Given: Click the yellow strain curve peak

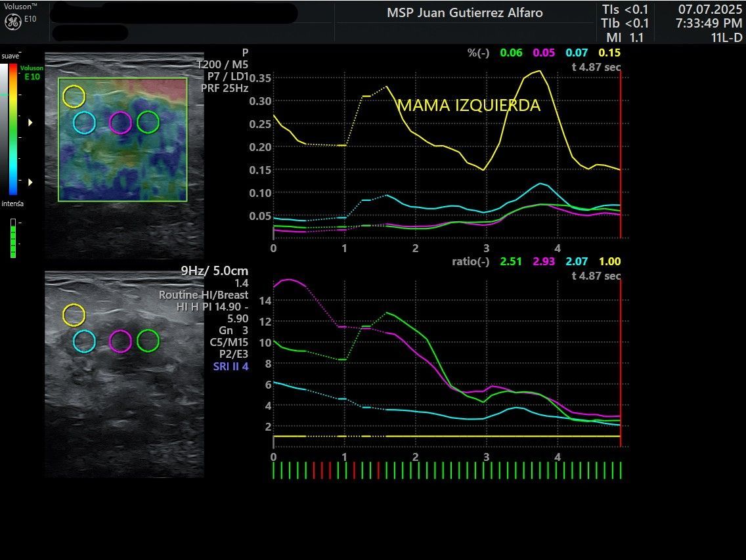Looking at the screenshot, I should 539,72.
